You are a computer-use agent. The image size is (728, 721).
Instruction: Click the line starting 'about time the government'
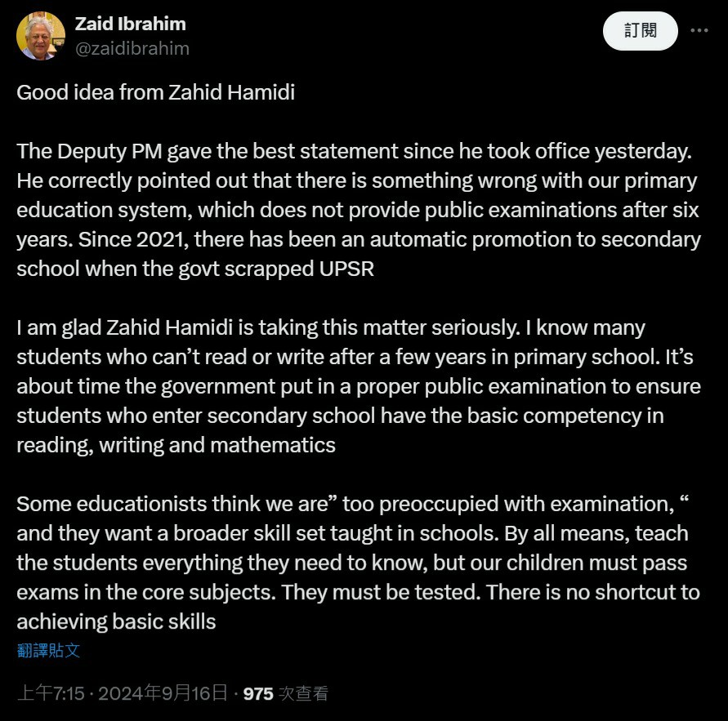tap(359, 386)
